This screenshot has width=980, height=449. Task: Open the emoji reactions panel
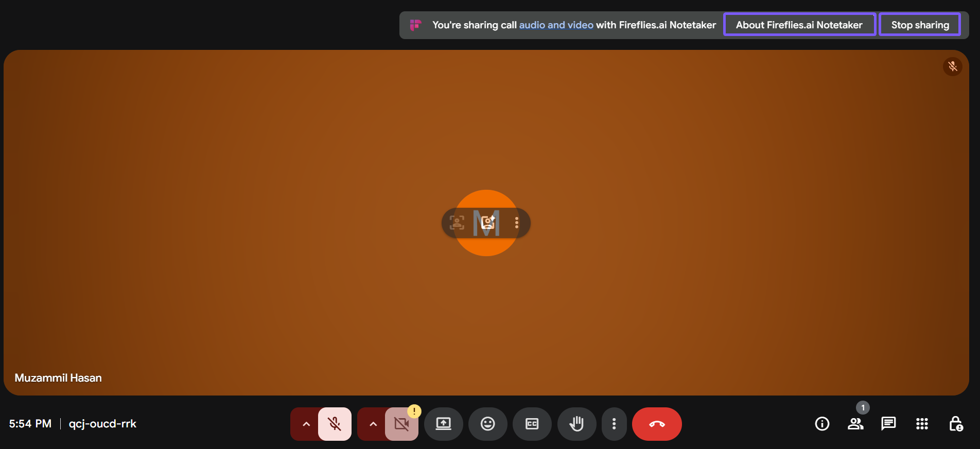coord(488,424)
